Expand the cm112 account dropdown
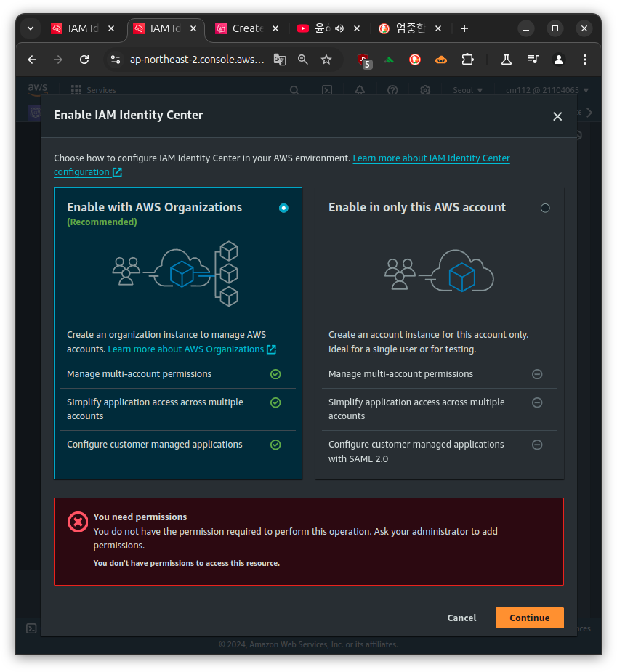The image size is (617, 672). [547, 90]
